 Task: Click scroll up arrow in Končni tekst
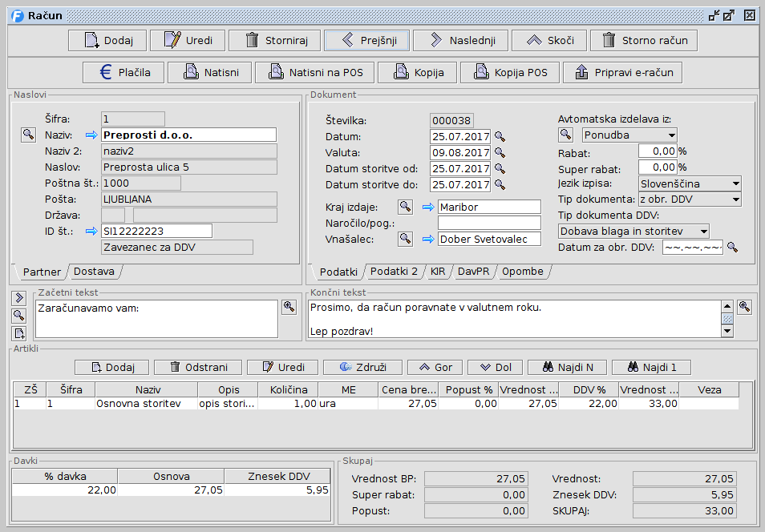tap(727, 307)
